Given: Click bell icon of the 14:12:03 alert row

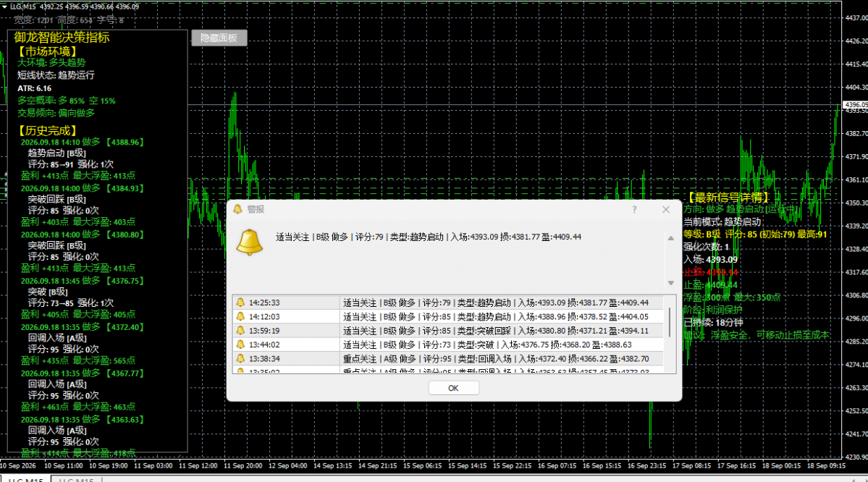Looking at the screenshot, I should pyautogui.click(x=240, y=316).
